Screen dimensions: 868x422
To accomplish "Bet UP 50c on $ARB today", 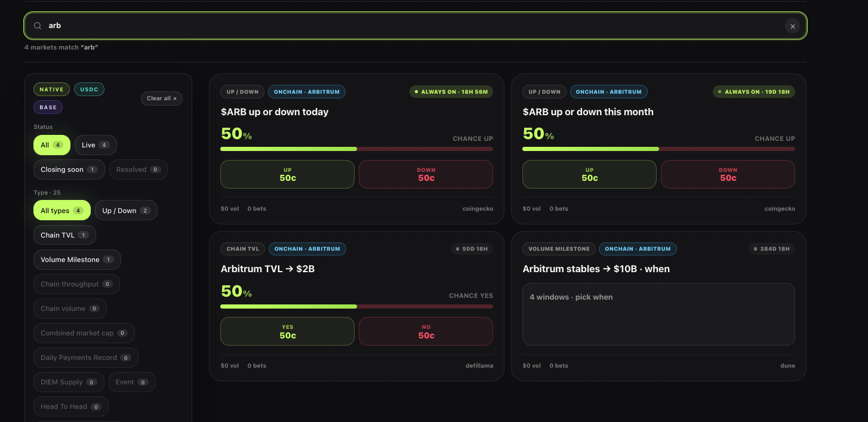I will tap(287, 174).
